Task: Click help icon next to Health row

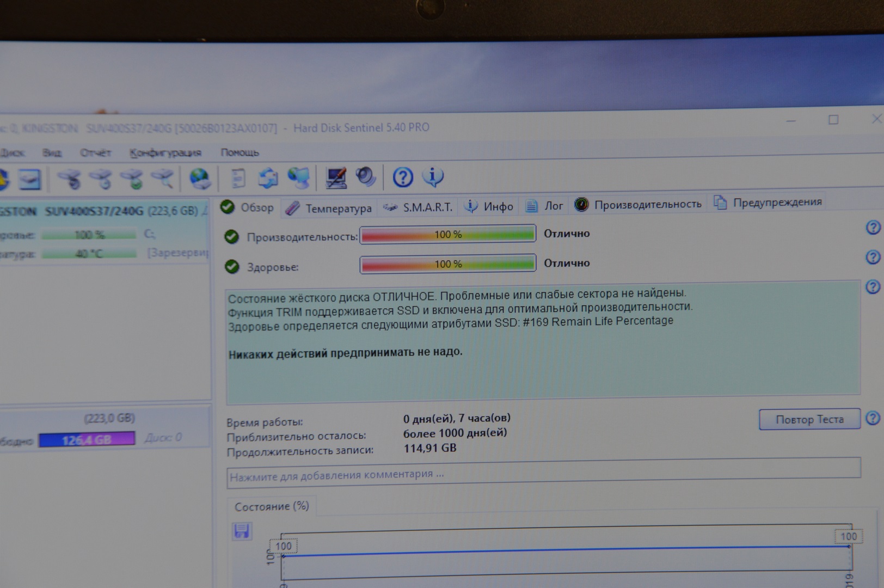Action: (x=873, y=257)
